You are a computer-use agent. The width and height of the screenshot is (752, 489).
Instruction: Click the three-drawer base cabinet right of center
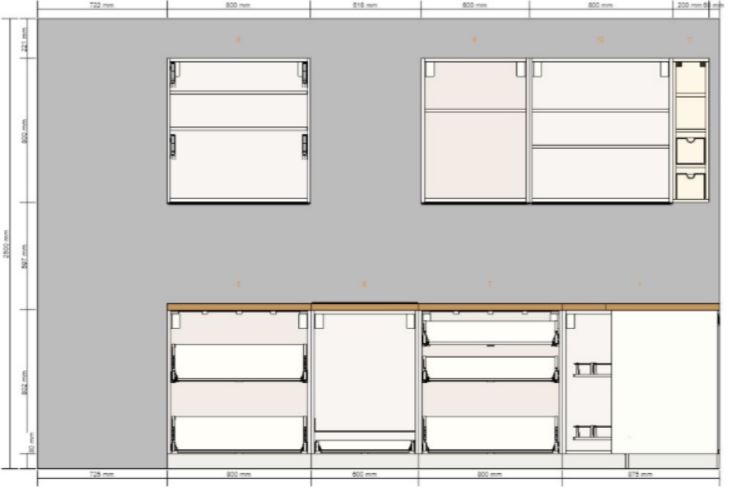(x=490, y=380)
